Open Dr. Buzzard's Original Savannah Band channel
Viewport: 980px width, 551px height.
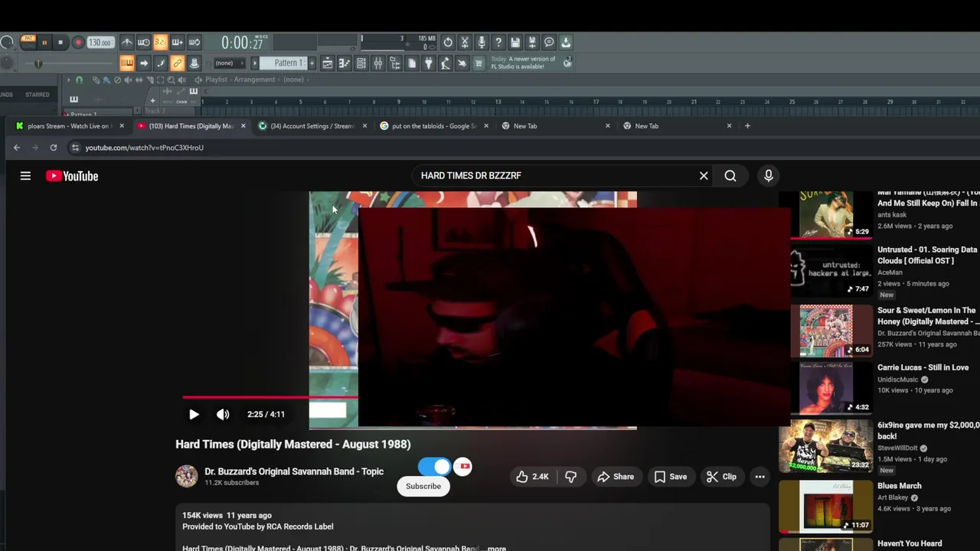coord(294,471)
